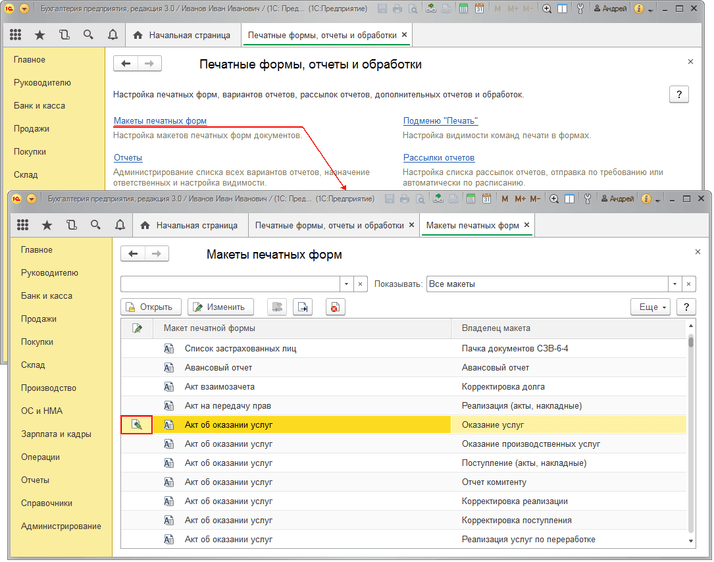Click the red-cross icon button in templates toolbar
The image size is (714, 562).
click(x=333, y=307)
